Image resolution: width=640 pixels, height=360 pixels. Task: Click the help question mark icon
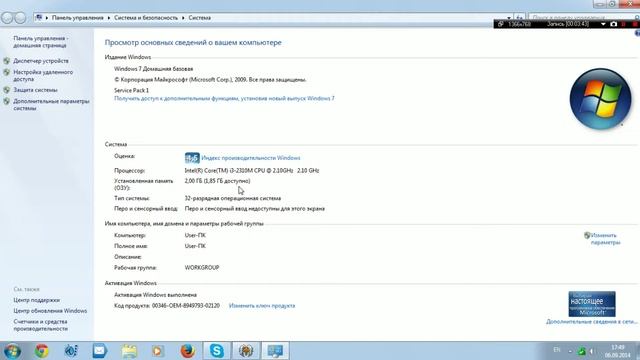tap(637, 33)
